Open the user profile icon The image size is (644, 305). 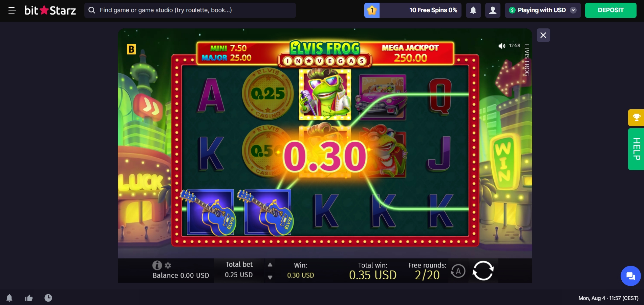[493, 10]
